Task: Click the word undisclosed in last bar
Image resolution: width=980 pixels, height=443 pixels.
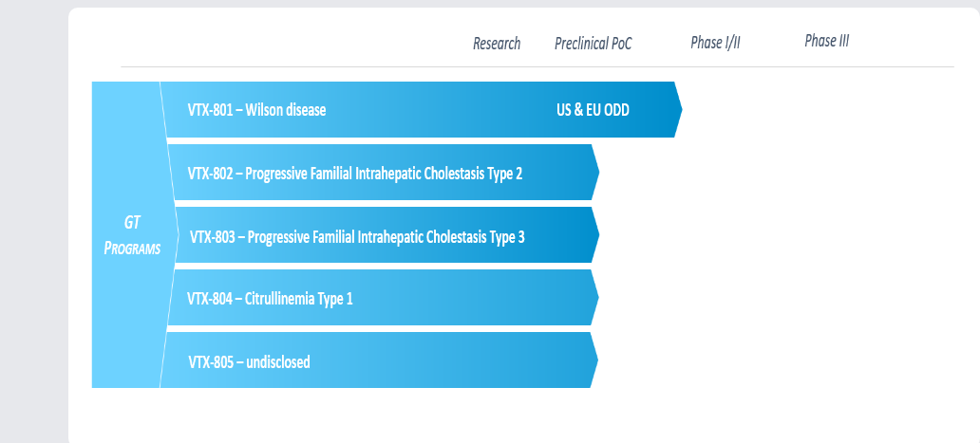Action: click(x=278, y=361)
